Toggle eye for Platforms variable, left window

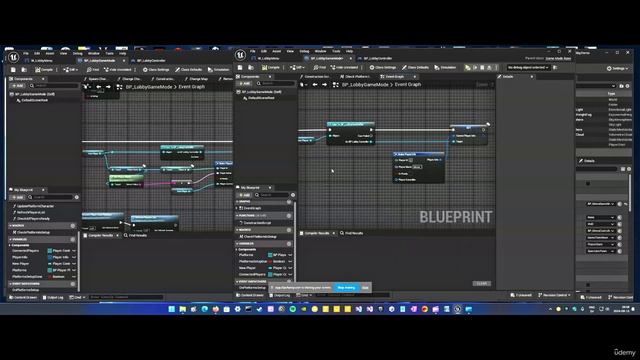74,270
